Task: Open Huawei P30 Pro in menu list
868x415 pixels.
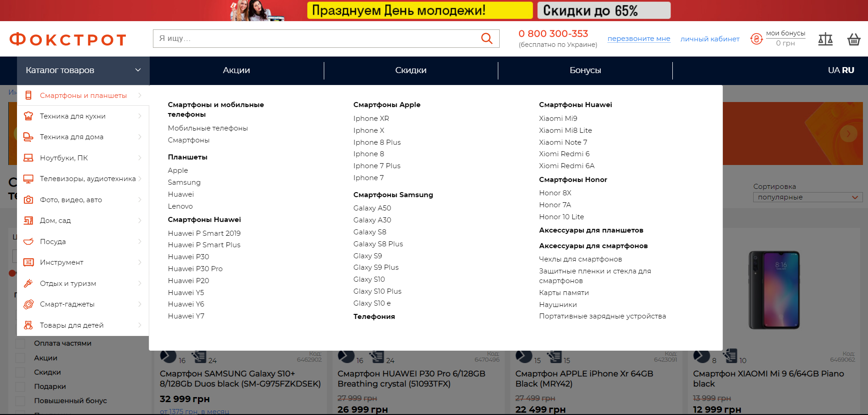Action: 195,269
